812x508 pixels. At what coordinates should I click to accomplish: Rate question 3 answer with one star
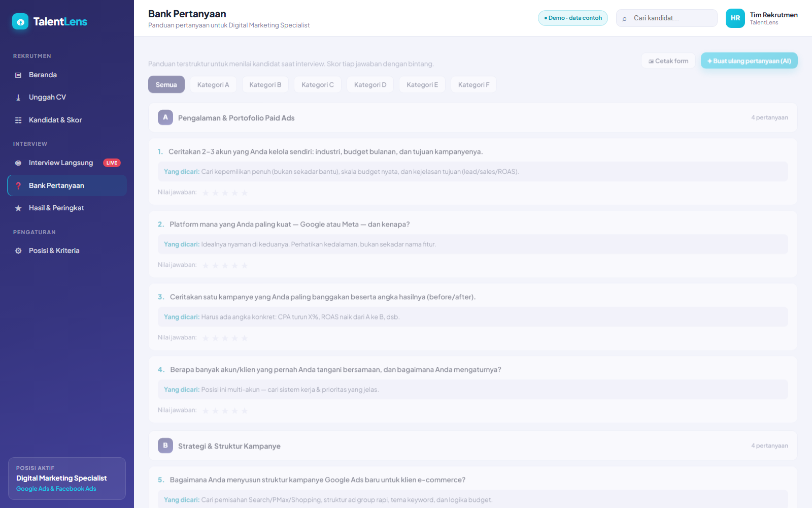(206, 338)
